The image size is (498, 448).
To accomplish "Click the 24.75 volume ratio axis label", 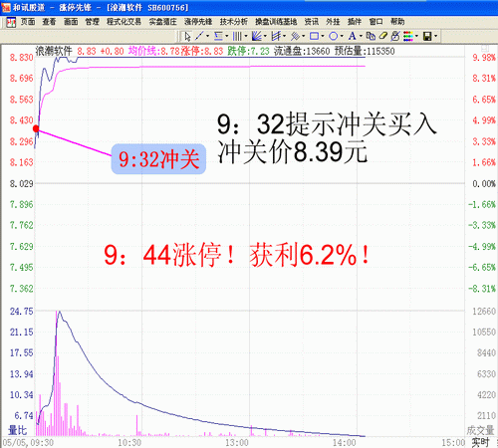I will coord(22,312).
